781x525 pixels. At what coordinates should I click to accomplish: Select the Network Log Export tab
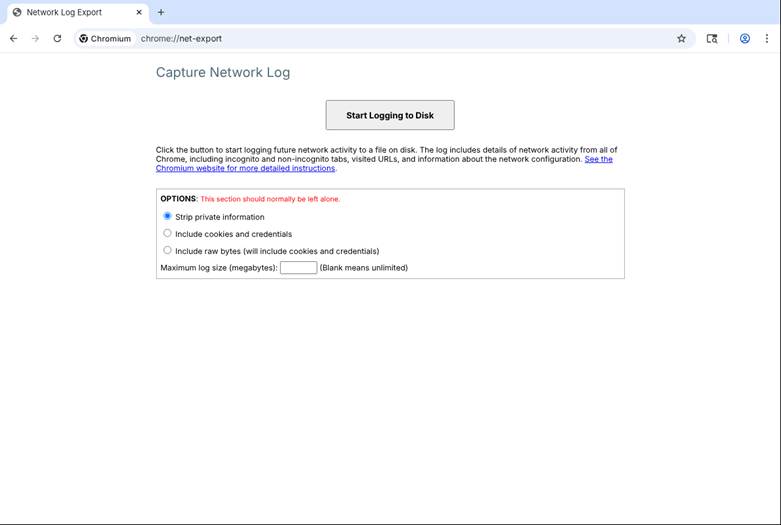tap(77, 12)
